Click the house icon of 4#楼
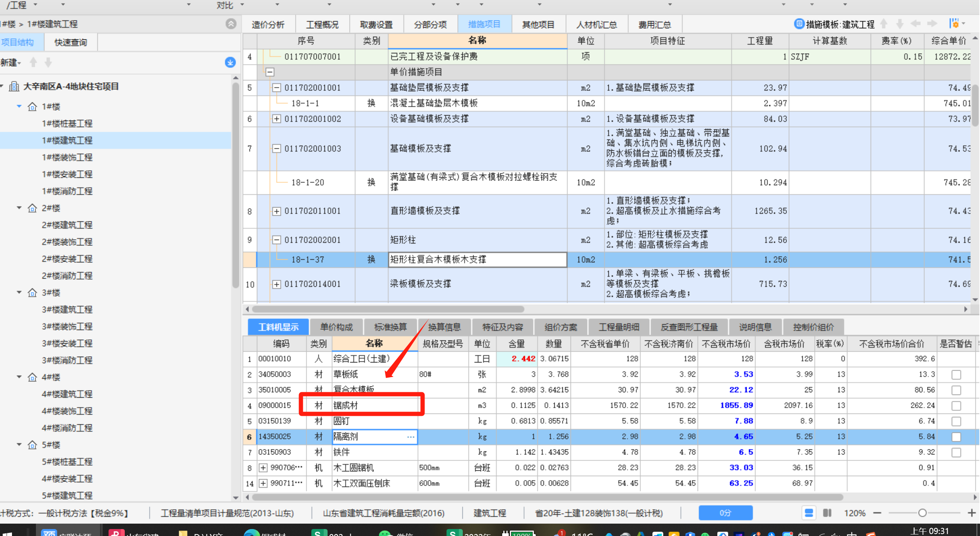The width and height of the screenshot is (980, 536). click(32, 377)
